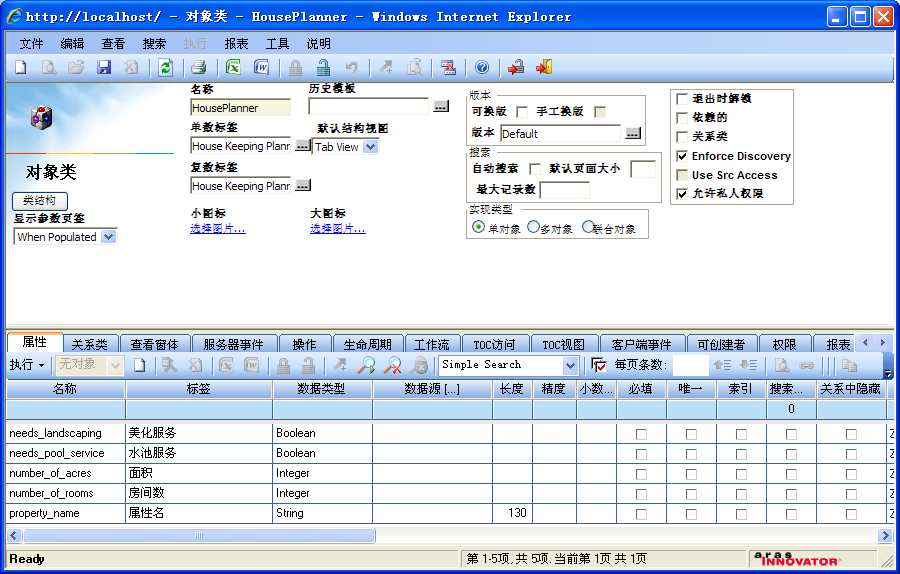Image resolution: width=900 pixels, height=574 pixels.
Task: Click 选择图片 link under 大图标
Action: pos(338,229)
